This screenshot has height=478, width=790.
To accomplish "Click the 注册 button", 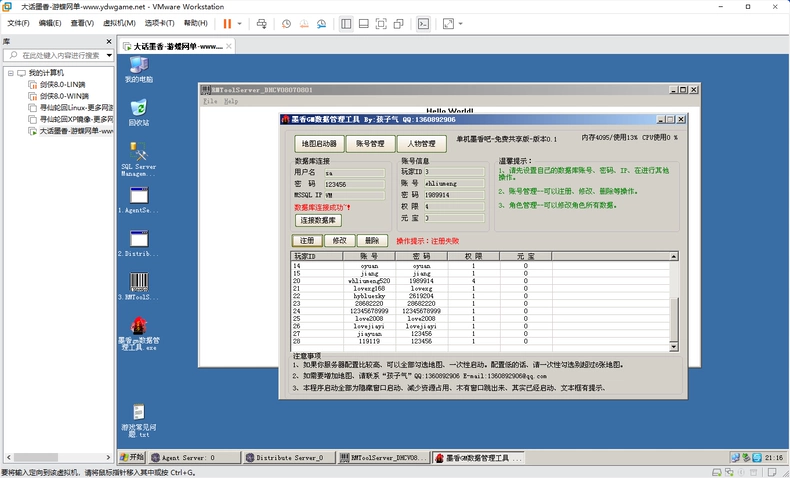I will 307,241.
